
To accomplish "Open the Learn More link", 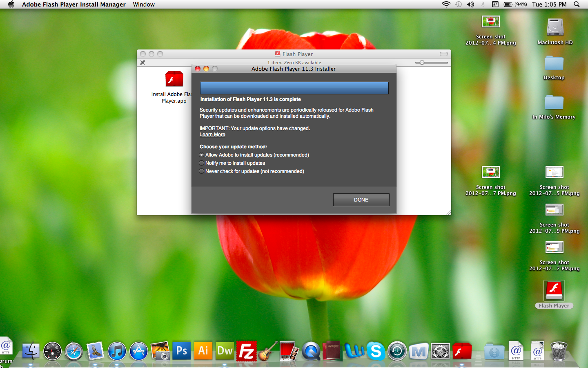I will click(x=212, y=135).
